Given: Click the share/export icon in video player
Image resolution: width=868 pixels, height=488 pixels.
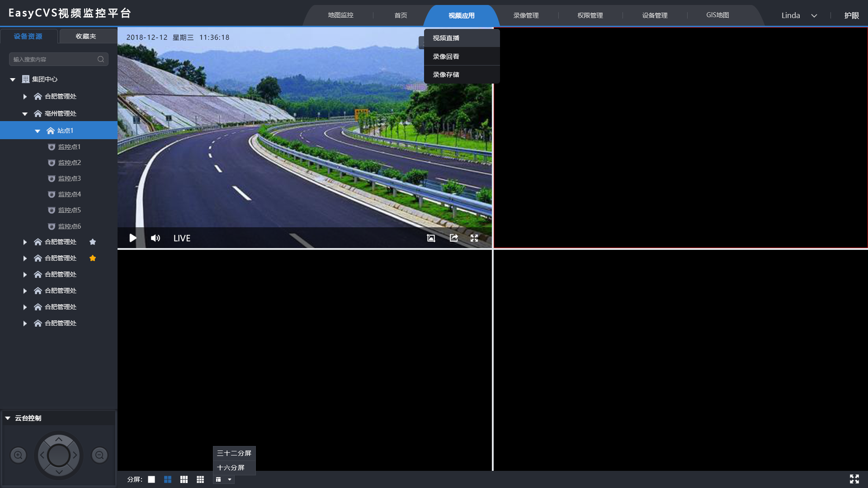Looking at the screenshot, I should coord(453,238).
